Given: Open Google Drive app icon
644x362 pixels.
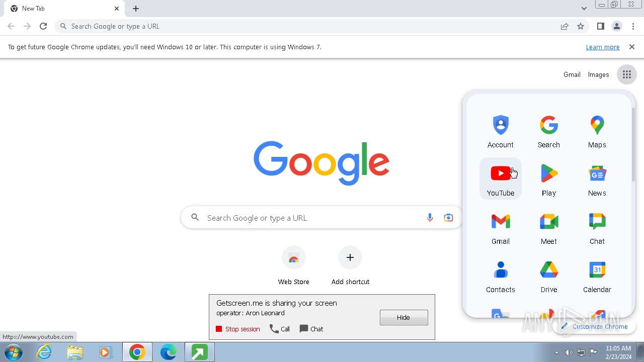Looking at the screenshot, I should click(548, 276).
